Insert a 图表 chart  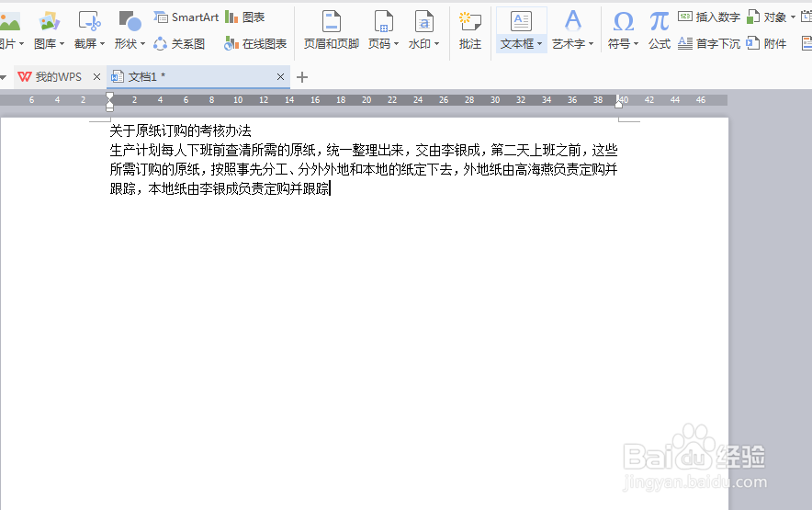coord(245,17)
